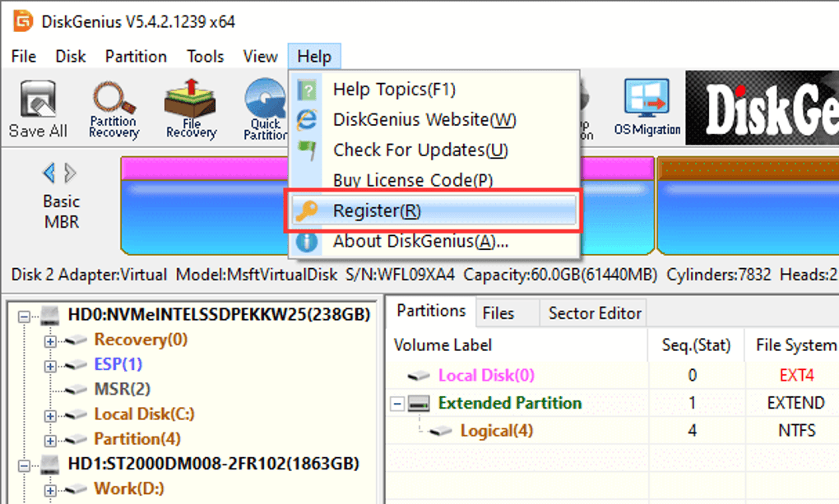Click the EXT4 file system cell
Screen dimensions: 839x504
point(797,376)
